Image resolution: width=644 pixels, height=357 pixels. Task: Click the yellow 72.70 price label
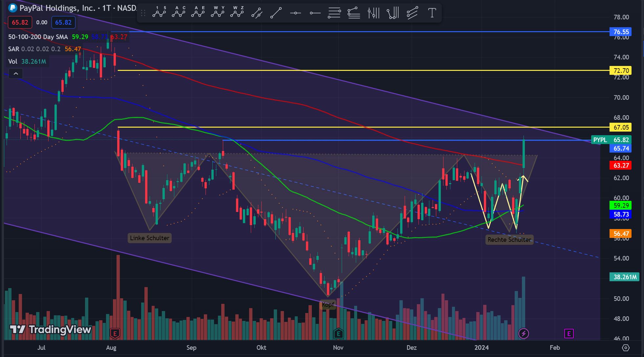coord(621,71)
